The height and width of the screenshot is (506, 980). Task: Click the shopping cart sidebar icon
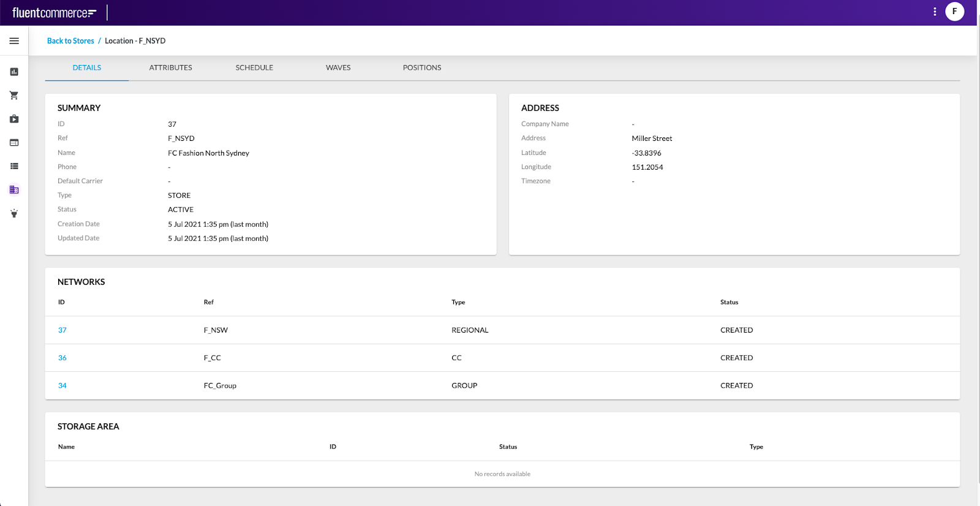click(14, 96)
